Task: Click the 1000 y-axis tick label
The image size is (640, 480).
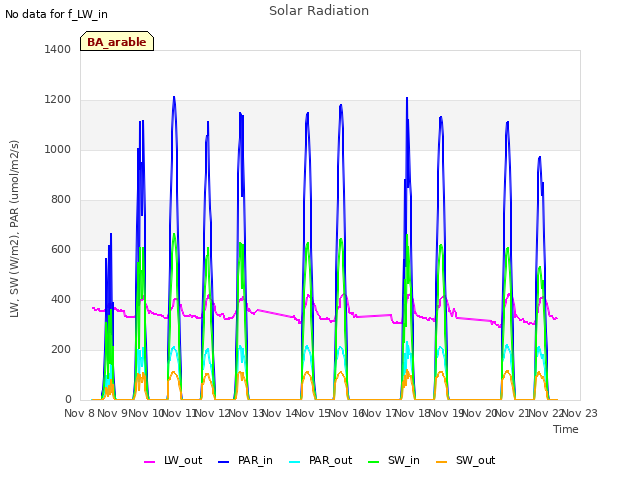Action: (x=58, y=149)
